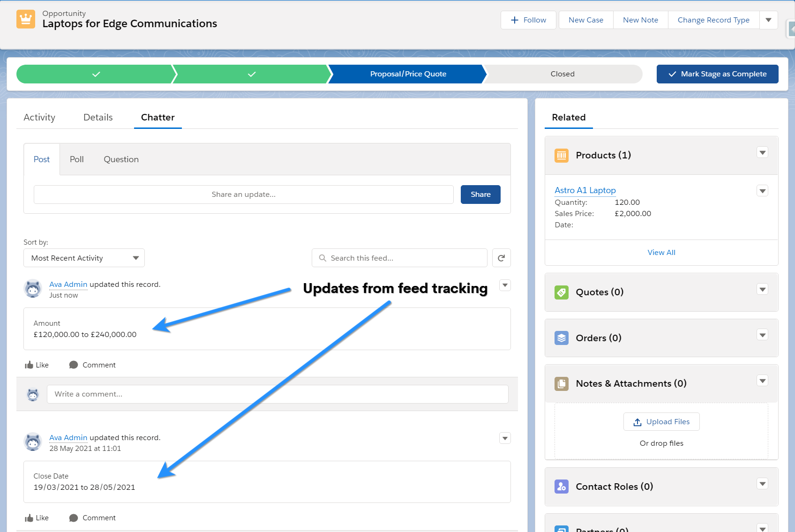Open actions menu for the 28 May post
The height and width of the screenshot is (532, 795).
(505, 438)
